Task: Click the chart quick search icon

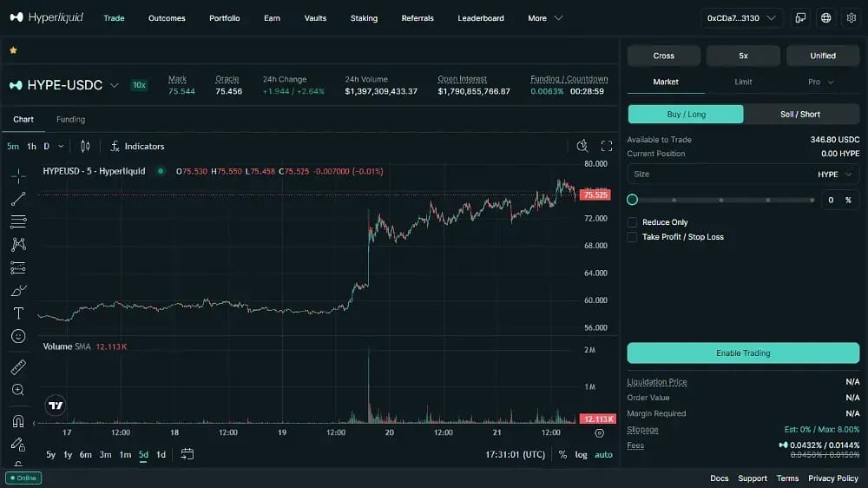Action: pyautogui.click(x=582, y=146)
